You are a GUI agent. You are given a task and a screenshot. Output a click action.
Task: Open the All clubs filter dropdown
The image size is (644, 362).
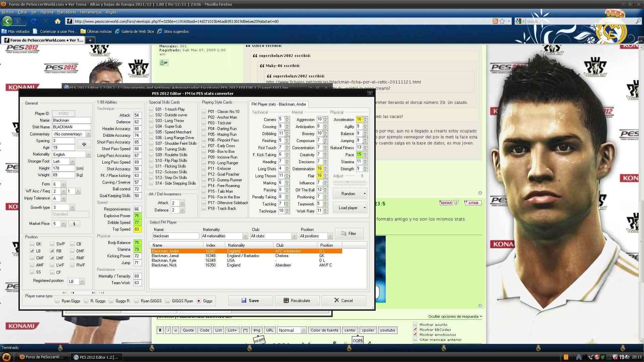coord(294,236)
